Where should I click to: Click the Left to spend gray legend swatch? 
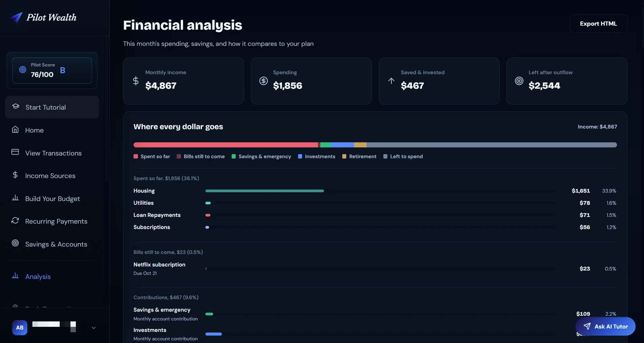point(385,156)
